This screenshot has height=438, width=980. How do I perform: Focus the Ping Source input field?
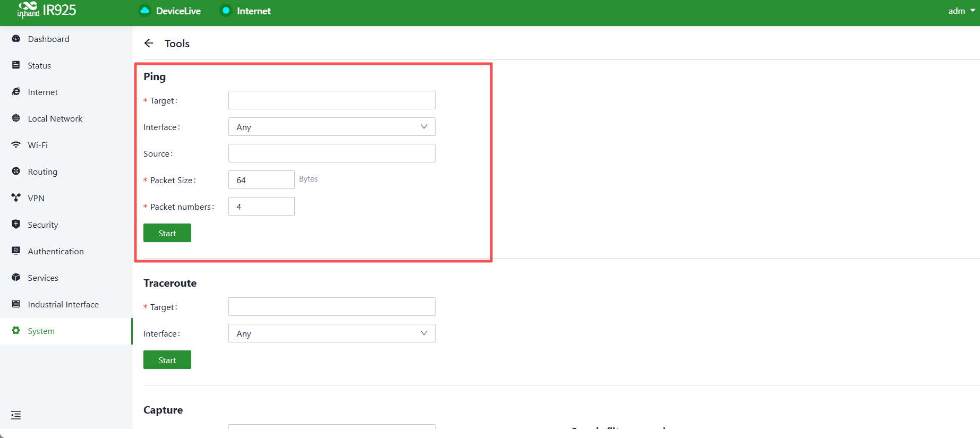pyautogui.click(x=332, y=153)
